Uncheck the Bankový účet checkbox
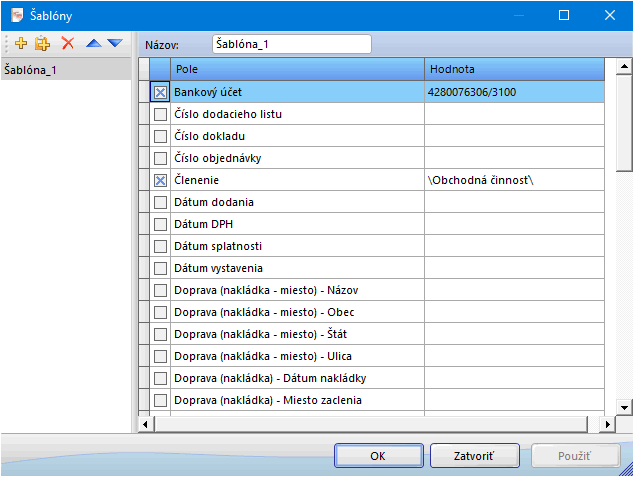The width and height of the screenshot is (634, 477). click(160, 92)
